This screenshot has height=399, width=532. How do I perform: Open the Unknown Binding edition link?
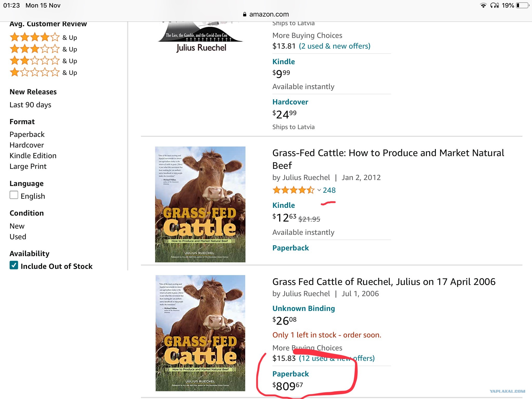coord(304,308)
